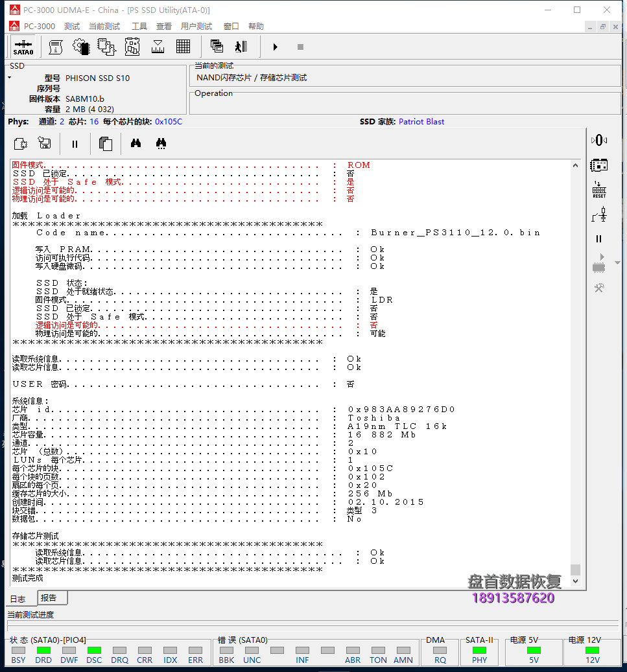This screenshot has width=627, height=672.
Task: Click the sound speaker 0 icon
Action: pyautogui.click(x=599, y=140)
